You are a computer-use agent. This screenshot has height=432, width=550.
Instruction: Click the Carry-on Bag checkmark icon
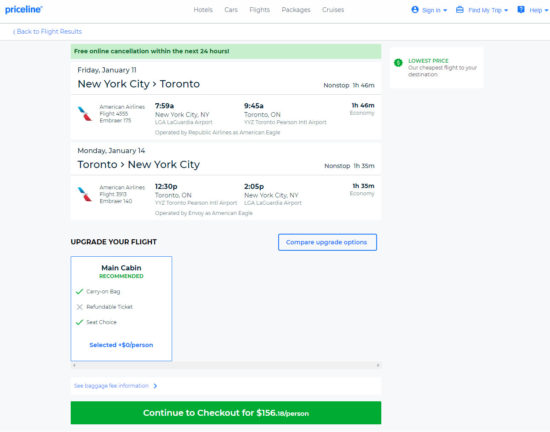coord(79,291)
